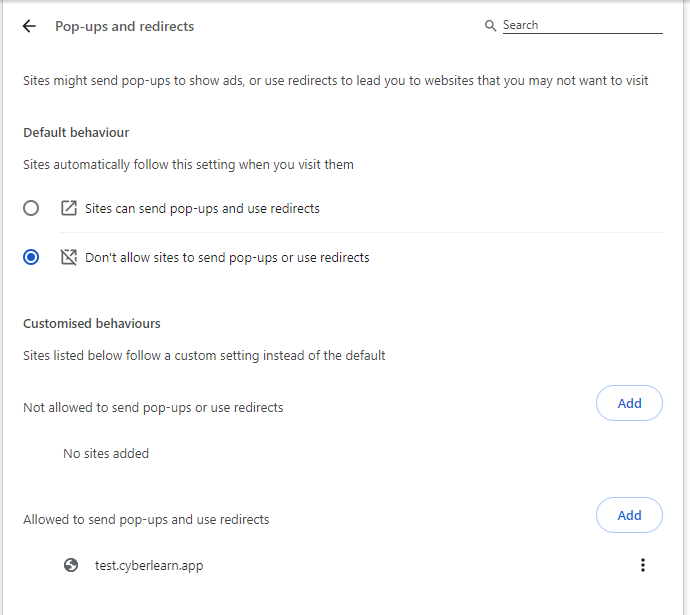This screenshot has height=615, width=690.
Task: Click the 'Pop-ups and redirects' page title
Action: coord(125,26)
